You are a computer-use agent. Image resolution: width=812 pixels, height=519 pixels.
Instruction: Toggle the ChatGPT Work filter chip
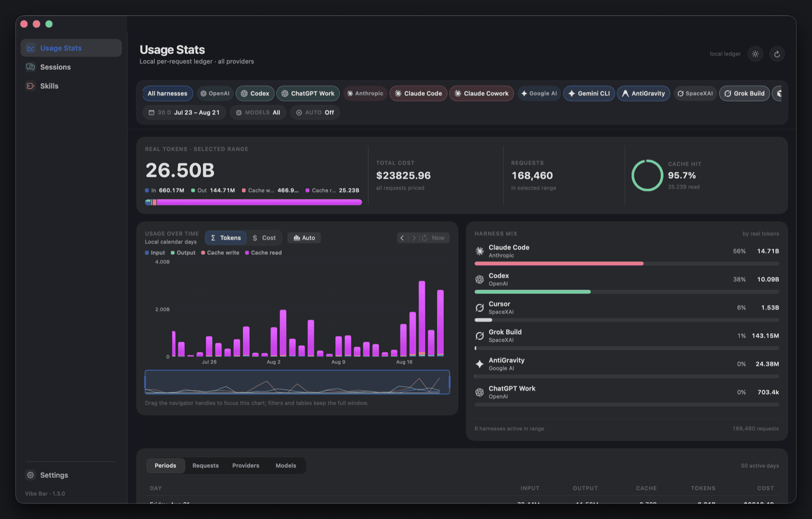[x=308, y=93]
